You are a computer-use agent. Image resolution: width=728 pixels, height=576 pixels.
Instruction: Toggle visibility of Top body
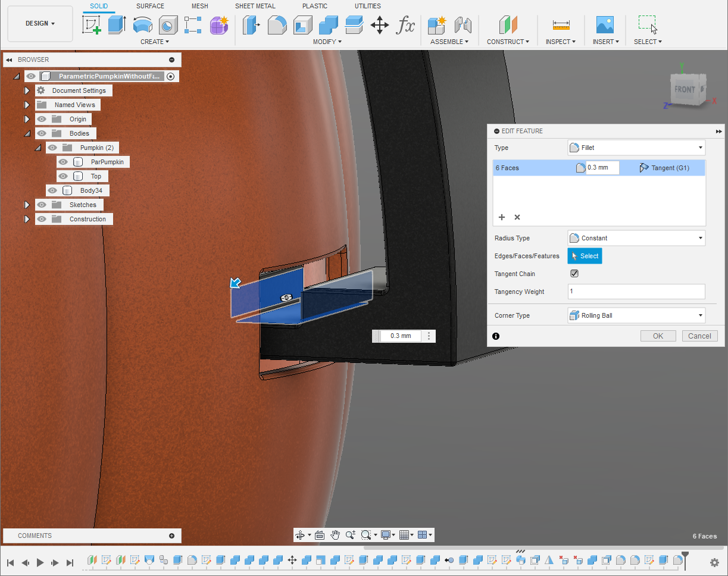point(63,176)
